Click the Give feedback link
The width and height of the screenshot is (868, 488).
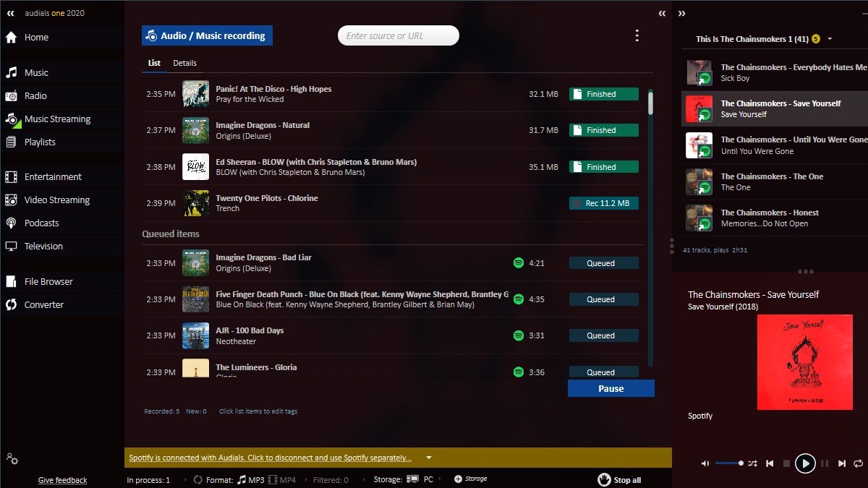[62, 480]
